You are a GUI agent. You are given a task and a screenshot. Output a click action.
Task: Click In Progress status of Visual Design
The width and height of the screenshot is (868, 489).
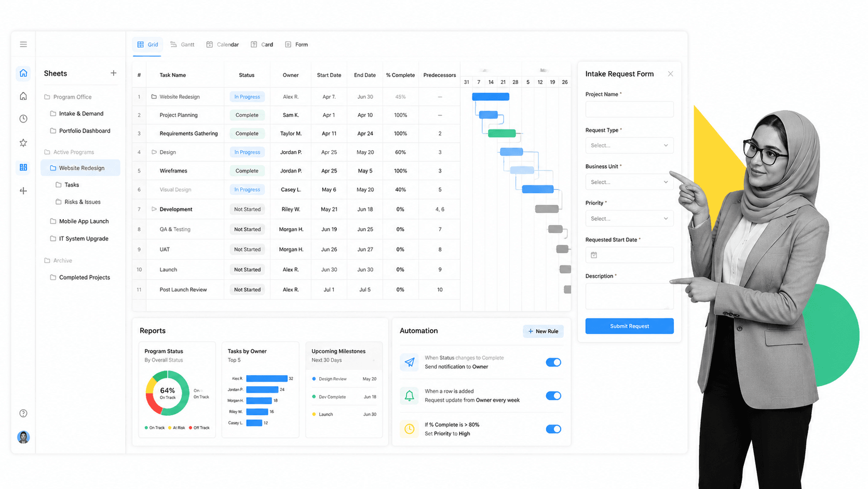247,190
